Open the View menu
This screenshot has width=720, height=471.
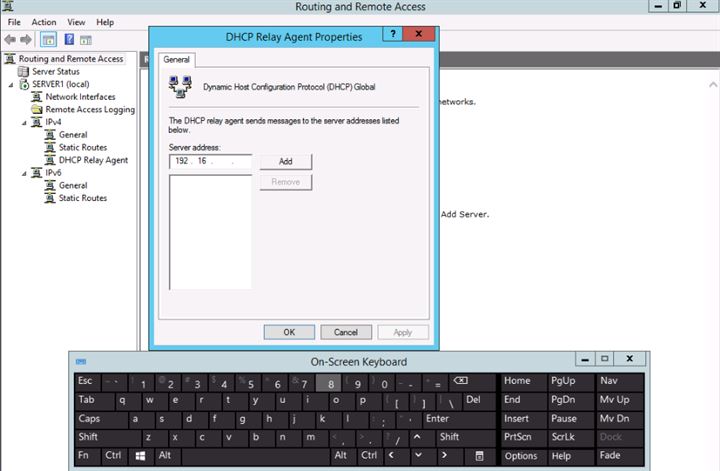pyautogui.click(x=76, y=22)
